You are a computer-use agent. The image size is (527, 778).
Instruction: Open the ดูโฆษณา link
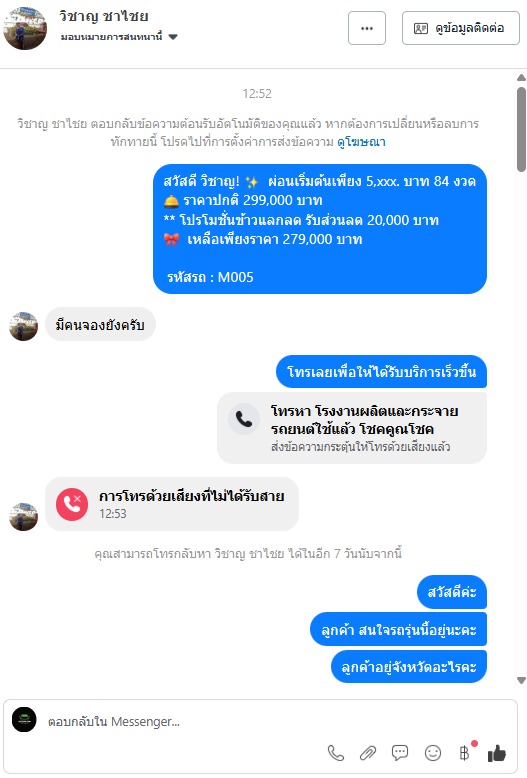(361, 142)
